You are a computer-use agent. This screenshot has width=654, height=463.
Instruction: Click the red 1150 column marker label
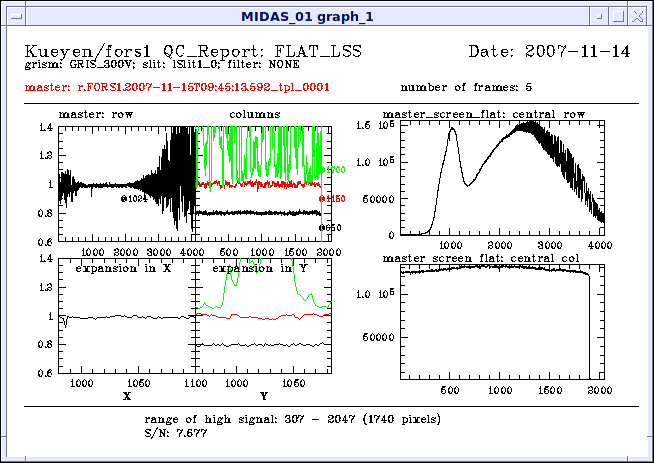333,200
